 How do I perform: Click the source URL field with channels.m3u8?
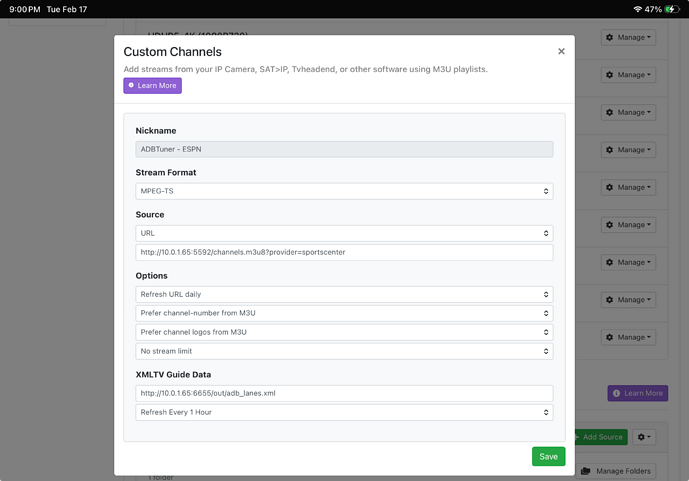(x=344, y=252)
